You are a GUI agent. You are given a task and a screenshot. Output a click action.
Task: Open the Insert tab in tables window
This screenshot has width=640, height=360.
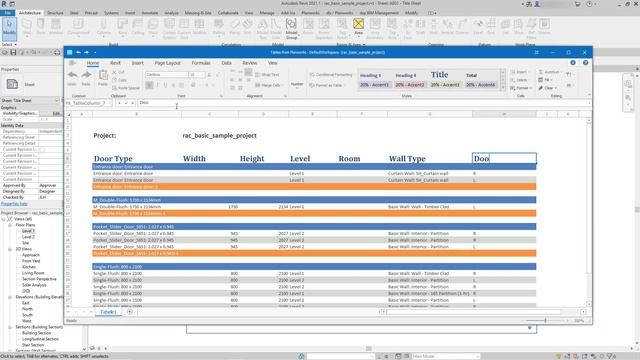(138, 63)
